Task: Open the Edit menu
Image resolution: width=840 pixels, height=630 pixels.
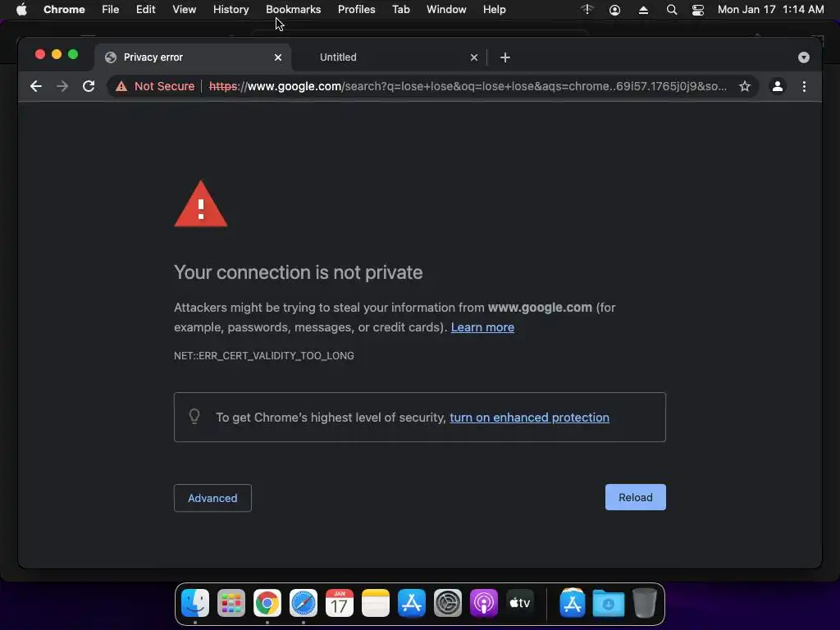Action: coord(146,10)
